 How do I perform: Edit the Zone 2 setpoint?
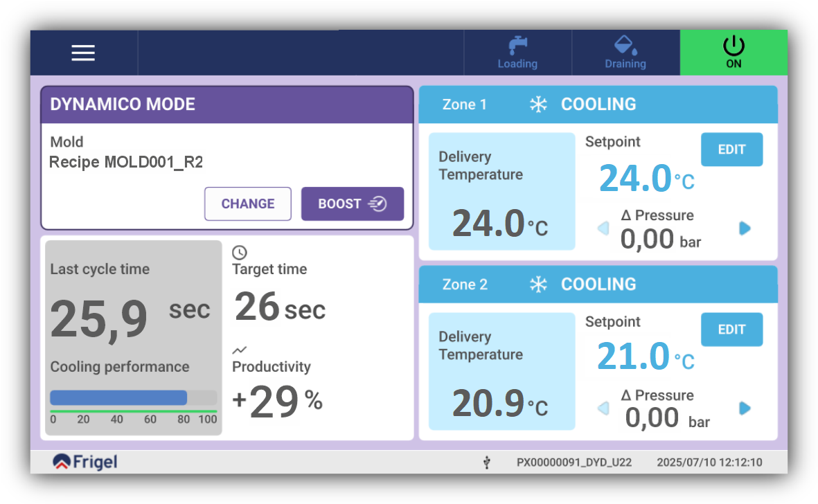[x=731, y=330]
